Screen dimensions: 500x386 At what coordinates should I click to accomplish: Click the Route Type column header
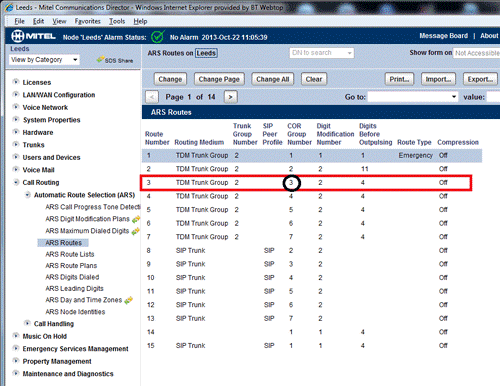click(x=414, y=142)
